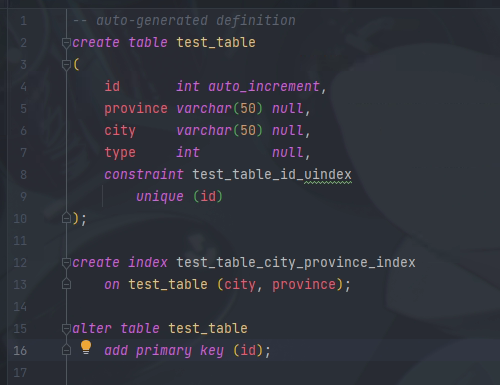
Task: Click fold end marker on line 10
Action: (66, 218)
